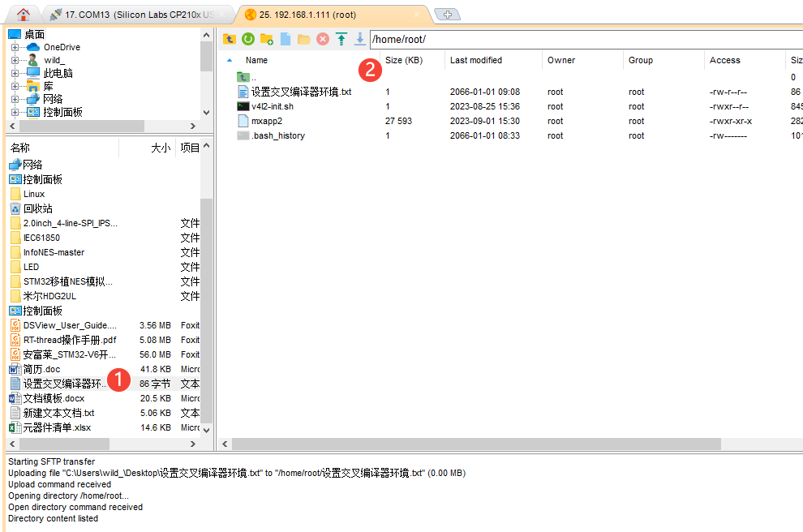
Task: Click the plain open-folder toolbar icon
Action: pyautogui.click(x=303, y=39)
